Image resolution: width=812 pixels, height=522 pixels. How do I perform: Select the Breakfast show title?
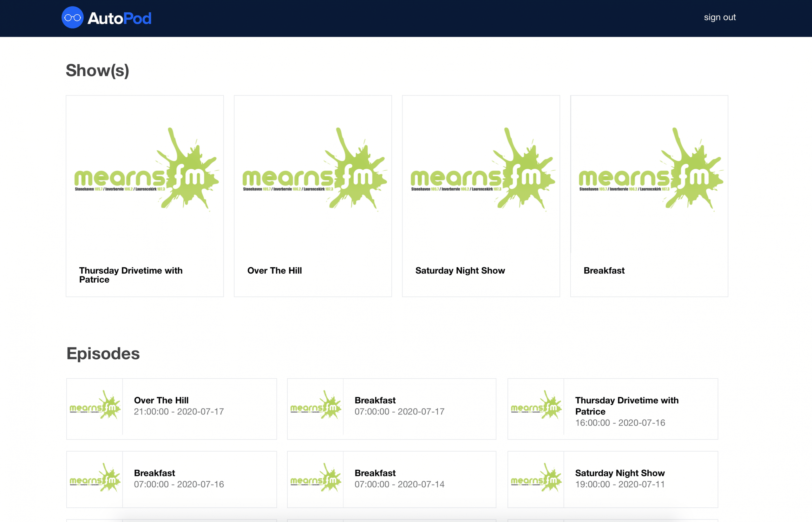pos(604,271)
